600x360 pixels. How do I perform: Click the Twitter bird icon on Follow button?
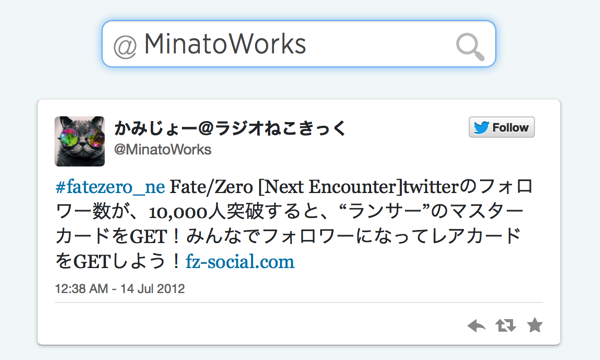click(x=481, y=127)
